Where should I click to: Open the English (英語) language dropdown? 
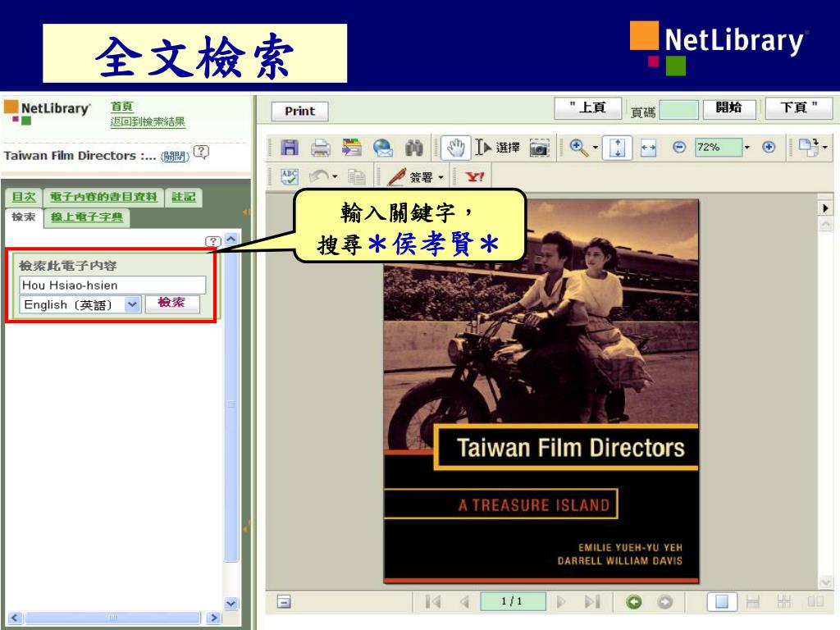[80, 305]
